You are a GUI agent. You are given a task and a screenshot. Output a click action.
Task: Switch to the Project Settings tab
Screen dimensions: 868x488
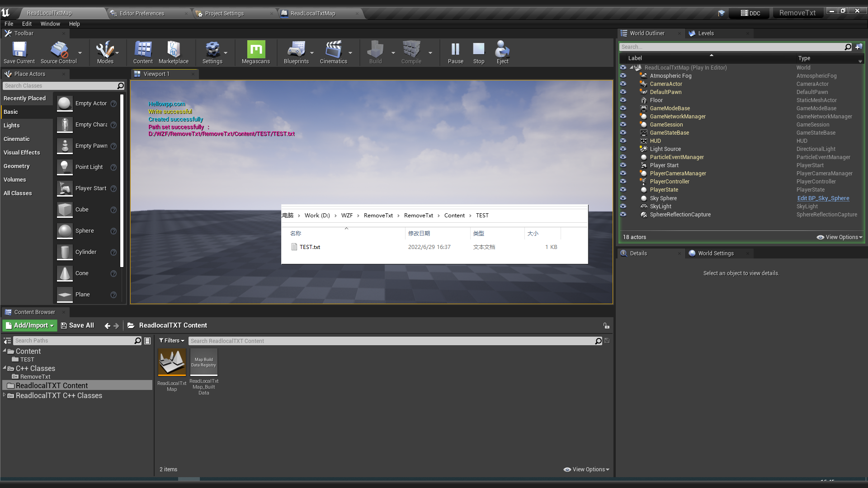coord(224,14)
